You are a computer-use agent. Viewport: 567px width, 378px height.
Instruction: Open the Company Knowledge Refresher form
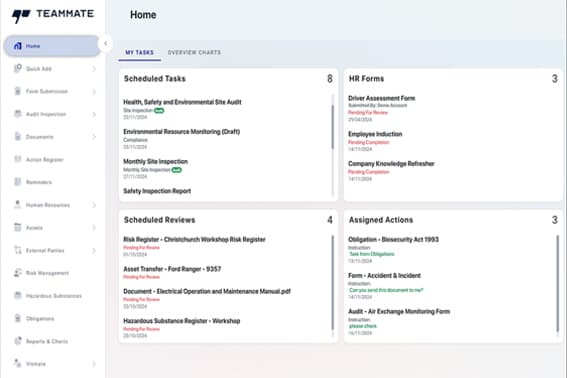391,164
